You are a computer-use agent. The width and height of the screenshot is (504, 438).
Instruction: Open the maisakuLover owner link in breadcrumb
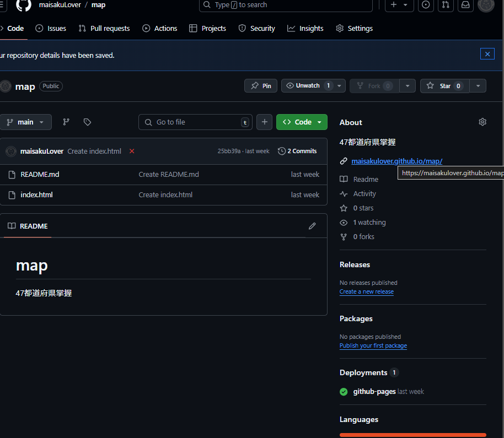[x=60, y=5]
